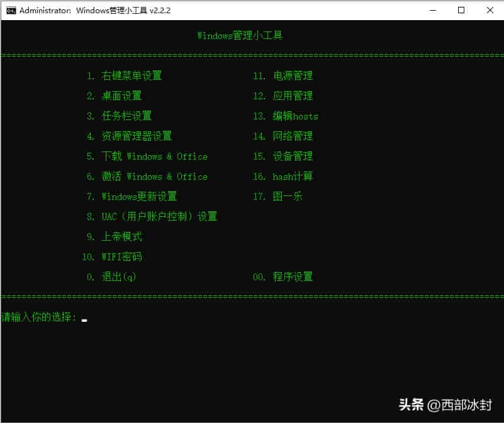The image size is (504, 423).
Task: Select option 4 资源管理器设置
Action: pos(129,136)
